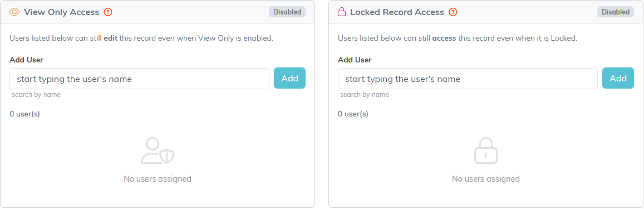Click '0 user(s)' count in View Only panel
The image size is (644, 209).
point(24,114)
